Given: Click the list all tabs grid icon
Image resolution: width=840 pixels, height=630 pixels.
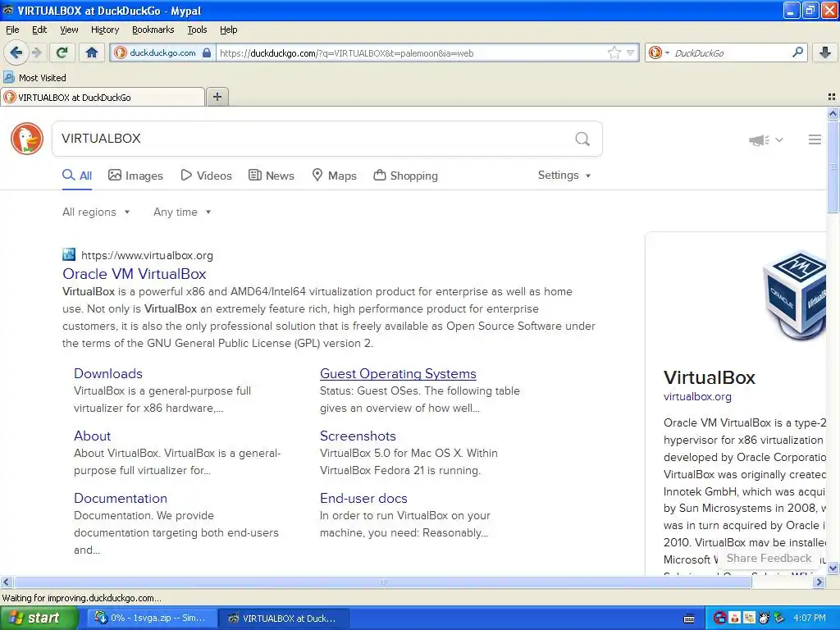Looking at the screenshot, I should (832, 97).
